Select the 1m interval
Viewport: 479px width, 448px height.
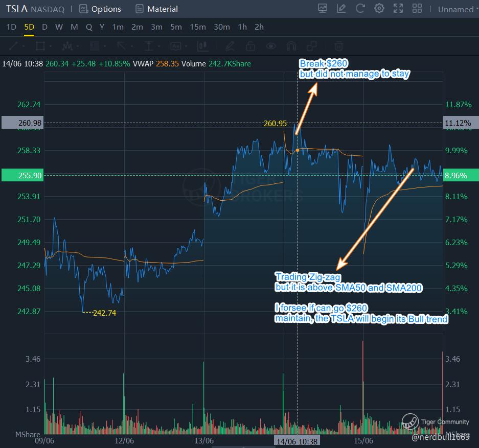(118, 27)
